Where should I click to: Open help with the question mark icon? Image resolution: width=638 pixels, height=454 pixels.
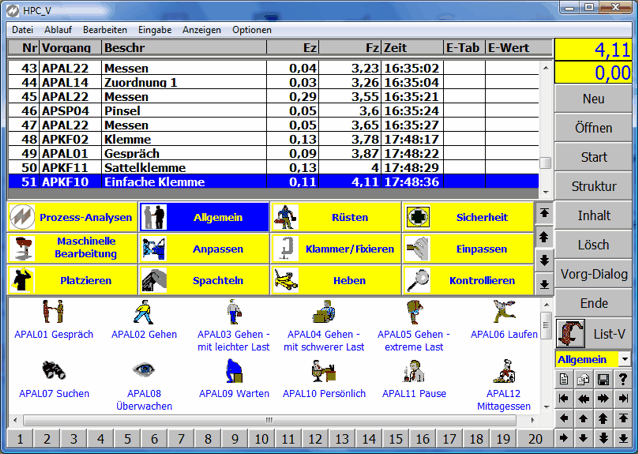tap(623, 378)
